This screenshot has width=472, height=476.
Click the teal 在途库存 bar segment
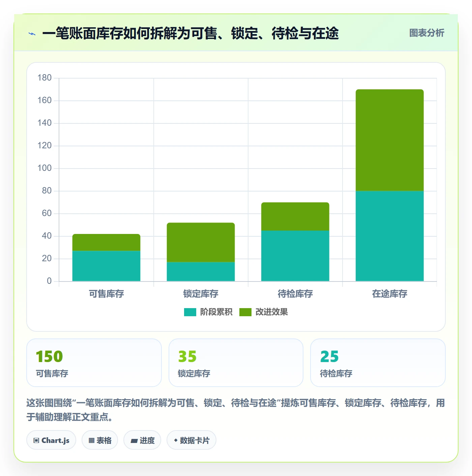click(390, 236)
